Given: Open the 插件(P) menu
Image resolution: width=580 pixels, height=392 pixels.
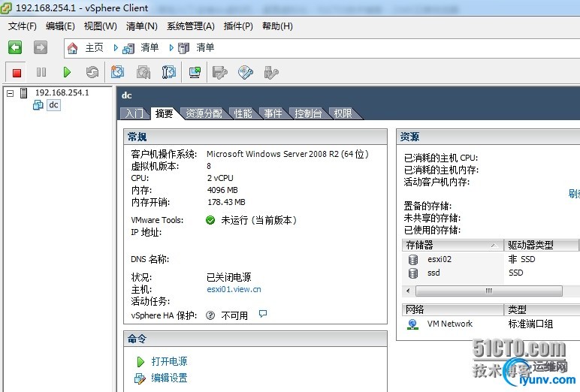Looking at the screenshot, I should (238, 26).
